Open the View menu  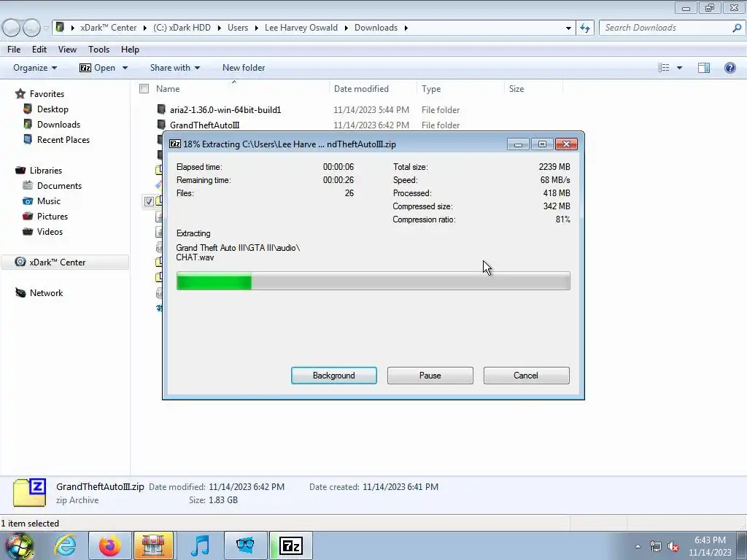[67, 50]
